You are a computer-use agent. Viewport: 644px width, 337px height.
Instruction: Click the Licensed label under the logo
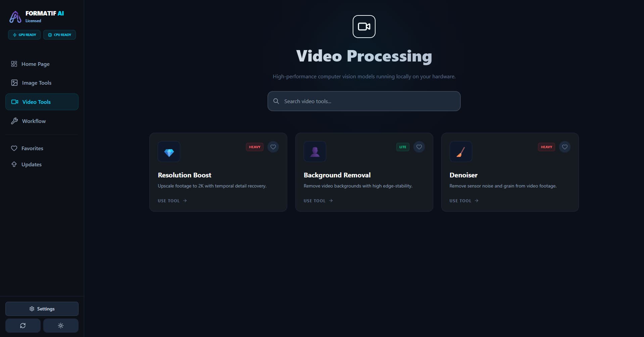point(33,21)
